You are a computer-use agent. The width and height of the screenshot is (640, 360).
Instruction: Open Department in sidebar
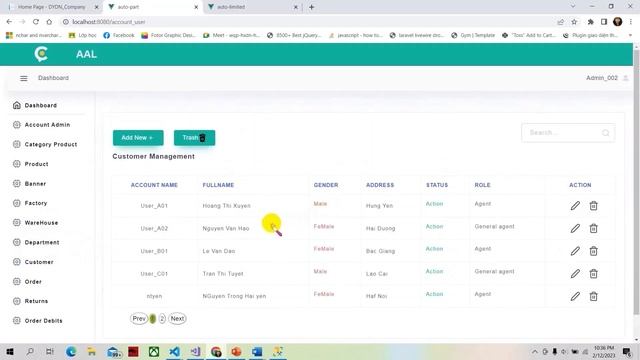(42, 242)
